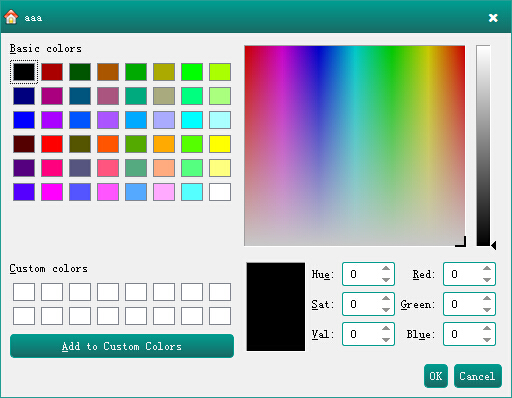The width and height of the screenshot is (512, 398).
Task: Increase the Blue value with up arrow
Action: tap(487, 328)
